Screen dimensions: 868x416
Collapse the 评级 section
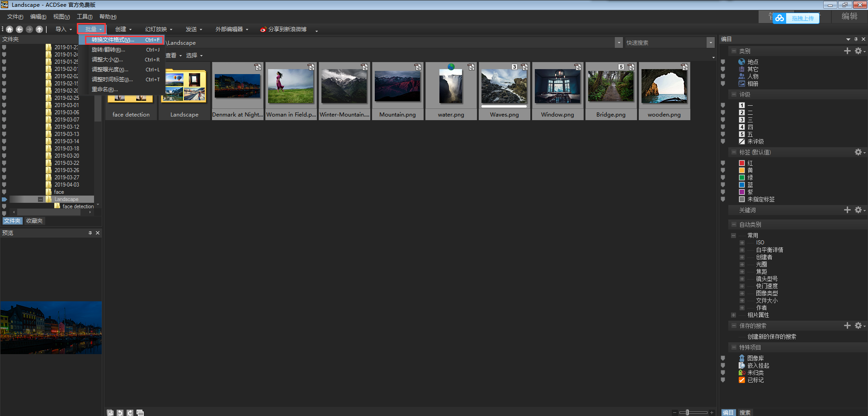734,94
